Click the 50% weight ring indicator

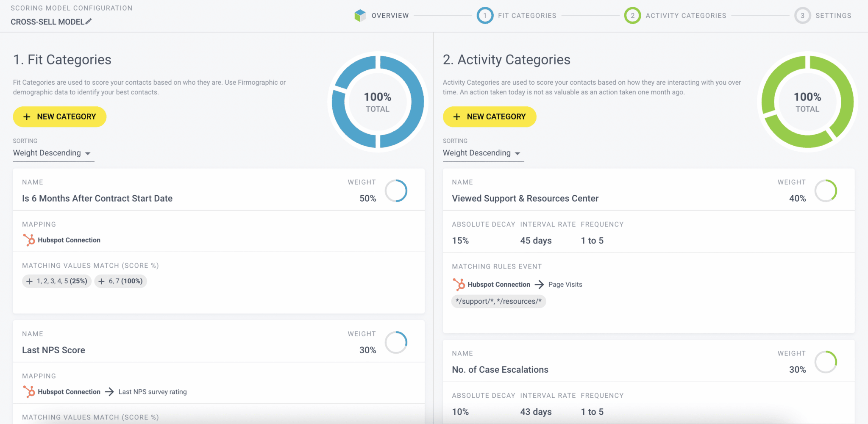(x=396, y=191)
